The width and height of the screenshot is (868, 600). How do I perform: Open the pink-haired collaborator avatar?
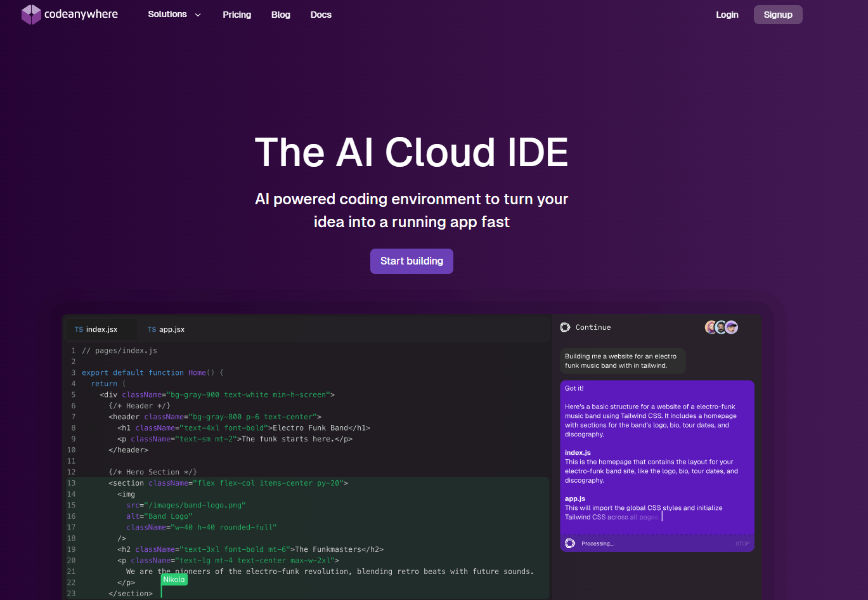[x=710, y=327]
